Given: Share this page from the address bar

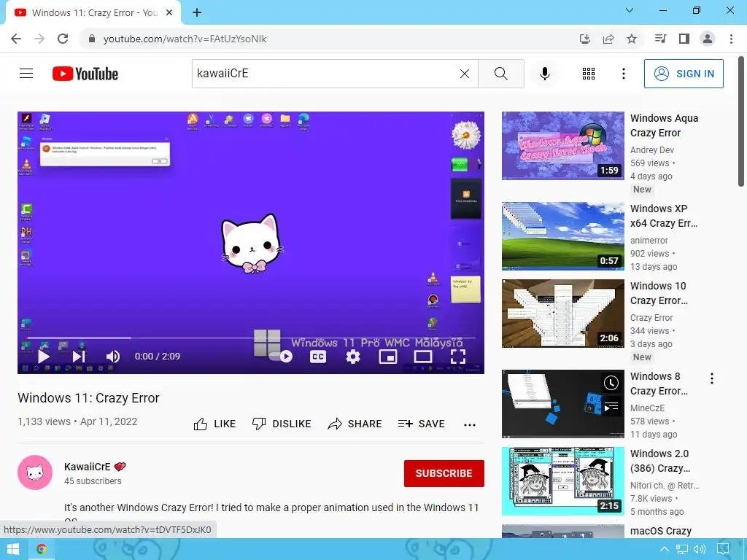Looking at the screenshot, I should (x=608, y=39).
